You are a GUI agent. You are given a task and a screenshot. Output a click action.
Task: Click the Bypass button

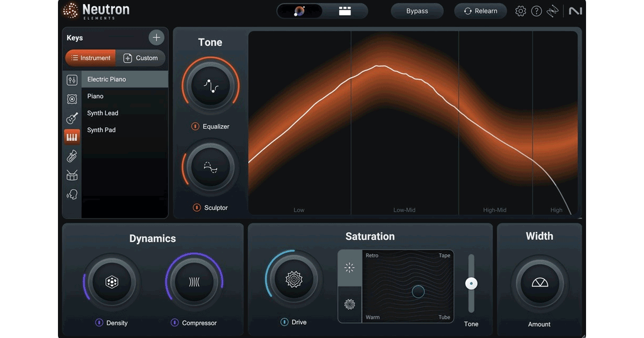click(x=417, y=11)
